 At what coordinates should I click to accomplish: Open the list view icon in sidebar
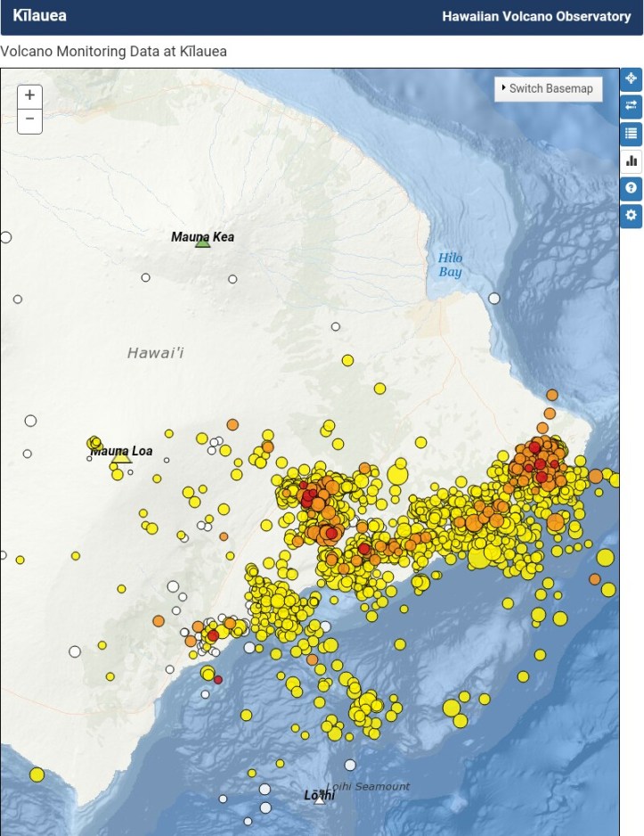tap(631, 134)
